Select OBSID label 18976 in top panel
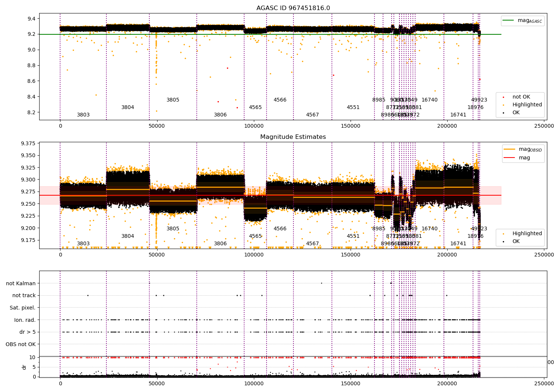 pyautogui.click(x=475, y=108)
